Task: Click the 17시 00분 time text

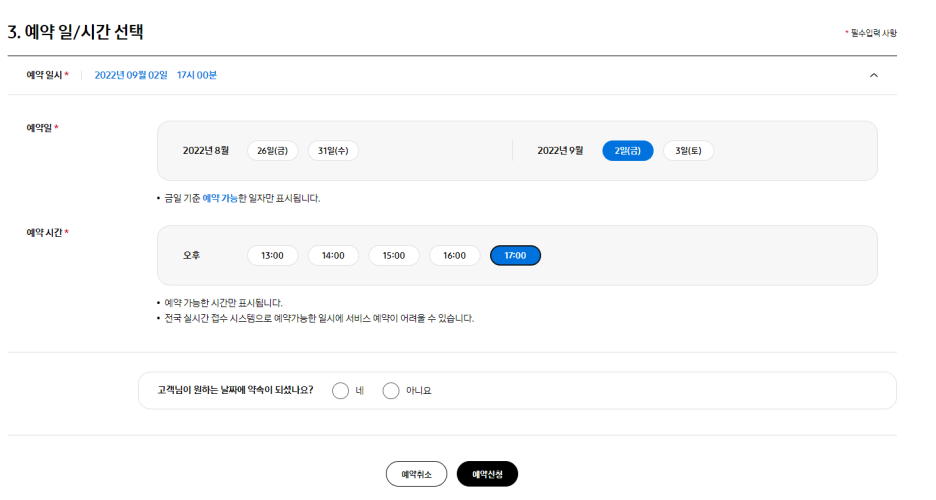Action: (196, 75)
